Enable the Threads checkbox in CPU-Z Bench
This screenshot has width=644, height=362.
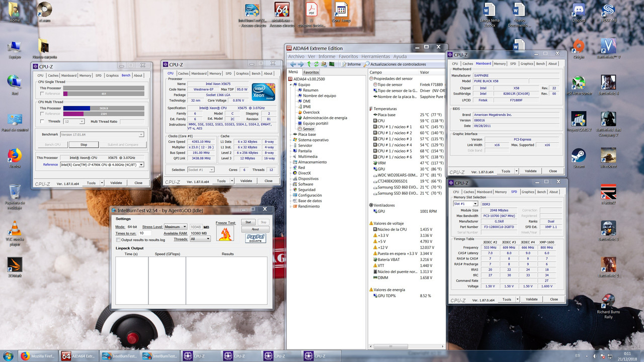(42, 121)
